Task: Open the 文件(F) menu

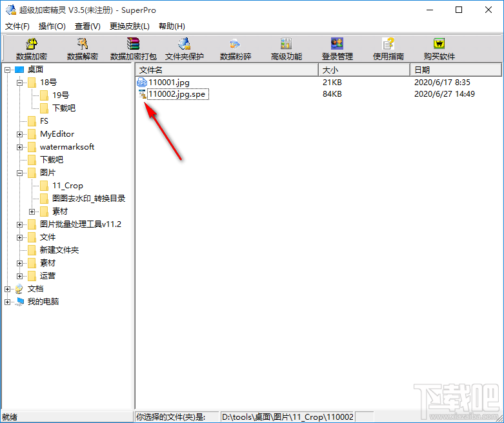Action: coord(17,26)
